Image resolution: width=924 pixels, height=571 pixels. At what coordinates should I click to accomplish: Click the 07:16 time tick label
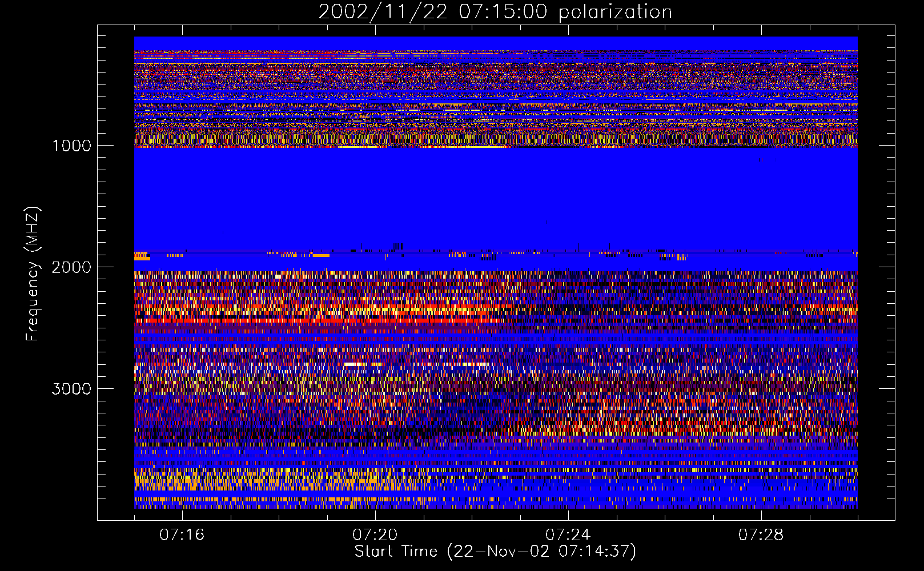point(182,535)
